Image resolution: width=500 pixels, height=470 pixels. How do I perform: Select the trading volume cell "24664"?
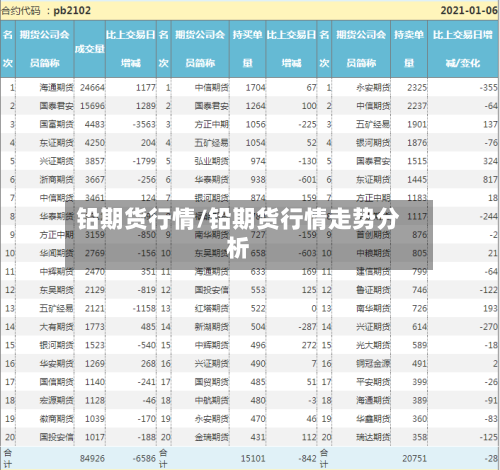92,88
